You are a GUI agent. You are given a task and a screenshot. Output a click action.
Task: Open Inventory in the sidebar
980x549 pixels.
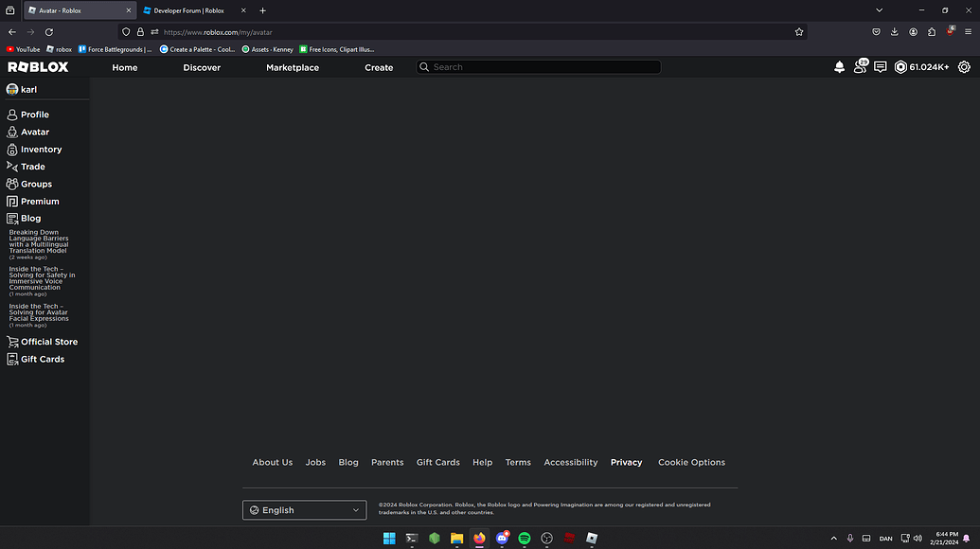pyautogui.click(x=34, y=150)
